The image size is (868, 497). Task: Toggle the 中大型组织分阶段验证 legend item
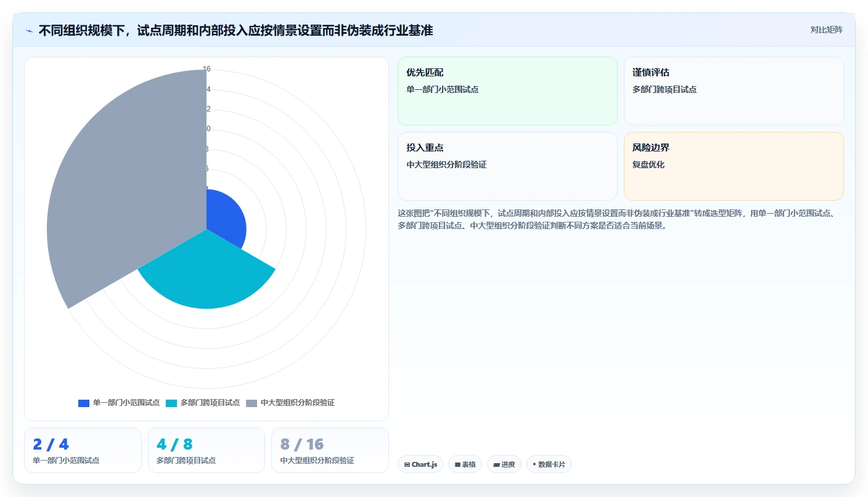290,403
